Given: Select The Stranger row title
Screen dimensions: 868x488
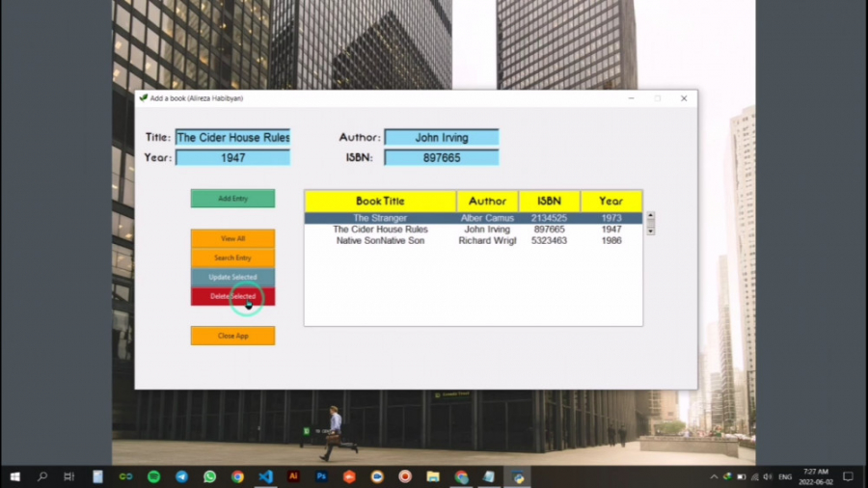Looking at the screenshot, I should [380, 218].
